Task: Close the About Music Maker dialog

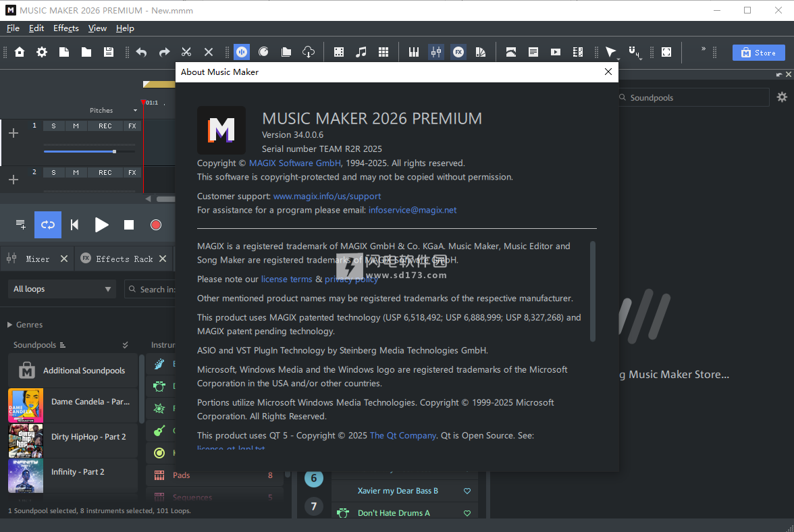Action: (608, 72)
